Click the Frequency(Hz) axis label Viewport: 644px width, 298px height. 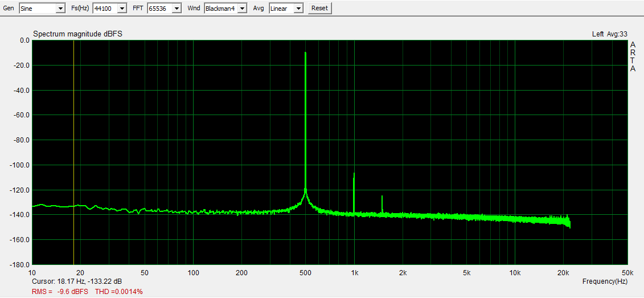[x=605, y=281]
